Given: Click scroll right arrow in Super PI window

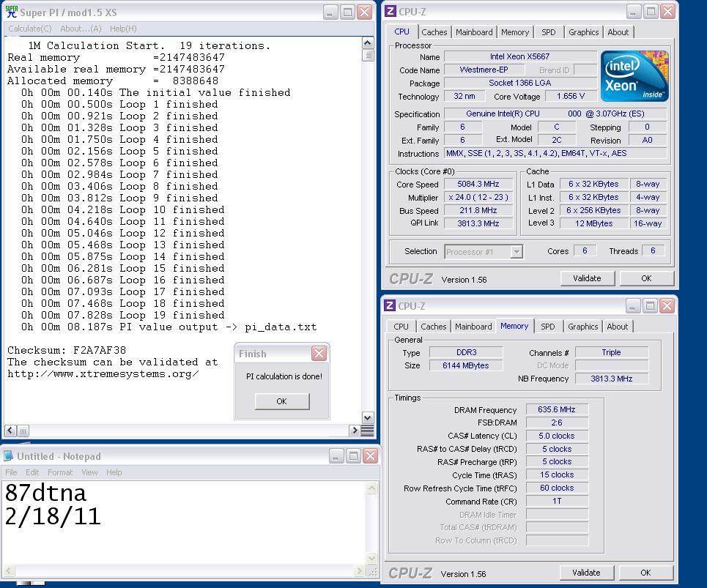Looking at the screenshot, I should tap(355, 431).
